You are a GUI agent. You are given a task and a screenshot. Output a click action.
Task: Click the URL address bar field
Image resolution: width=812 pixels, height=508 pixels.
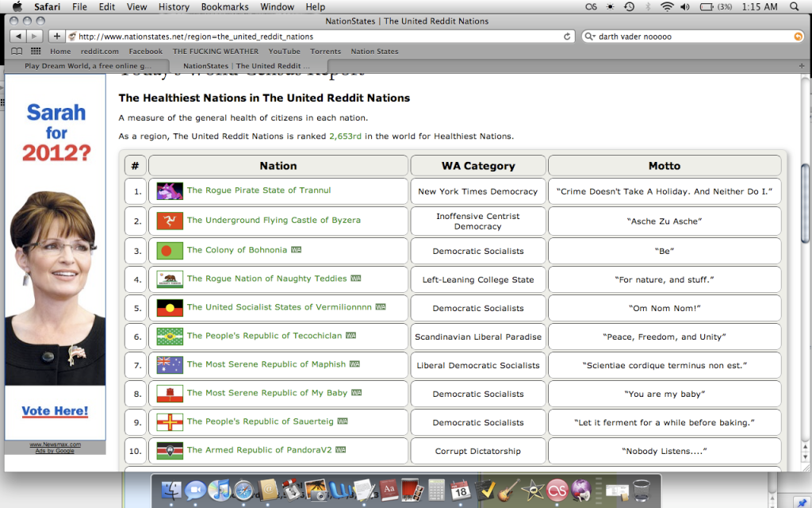point(317,37)
